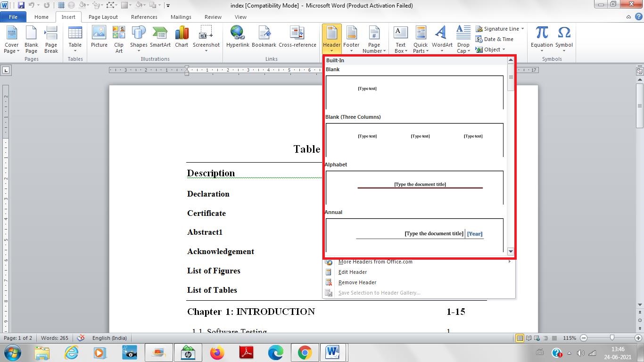The height and width of the screenshot is (362, 644).
Task: Insert an Equation
Action: click(541, 38)
